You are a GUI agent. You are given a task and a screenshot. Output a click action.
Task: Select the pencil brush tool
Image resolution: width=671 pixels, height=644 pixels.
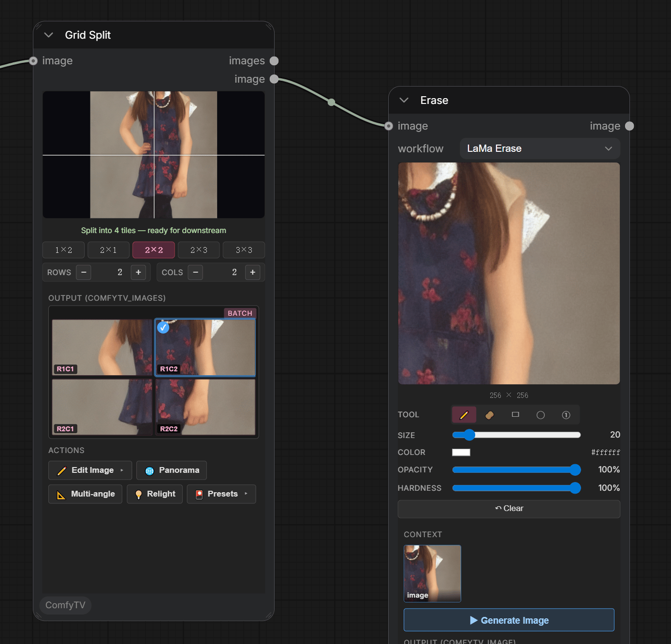[x=464, y=415]
